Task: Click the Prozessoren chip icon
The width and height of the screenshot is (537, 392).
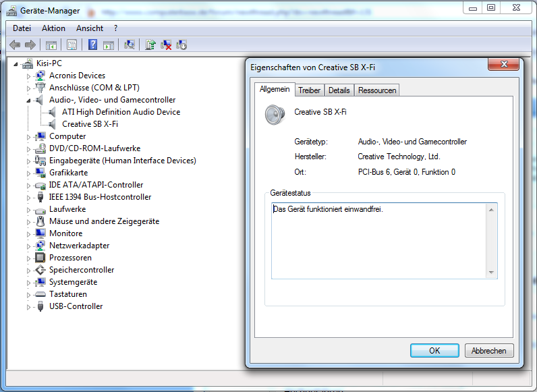Action: pyautogui.click(x=40, y=258)
